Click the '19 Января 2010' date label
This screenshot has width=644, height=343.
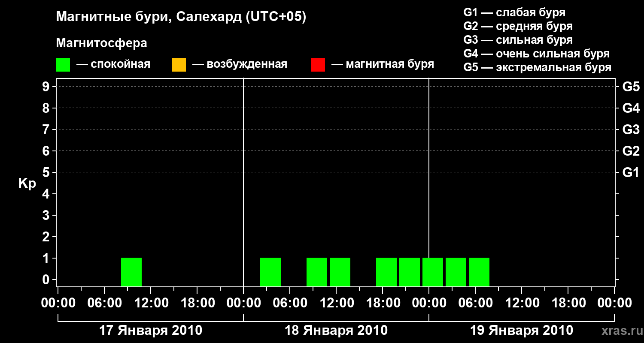[x=522, y=331]
